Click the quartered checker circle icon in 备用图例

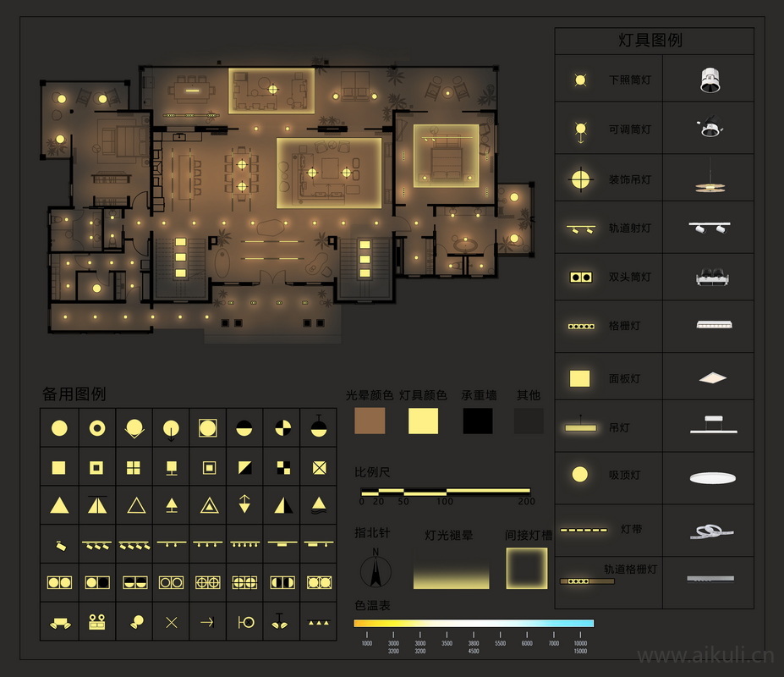coord(283,428)
